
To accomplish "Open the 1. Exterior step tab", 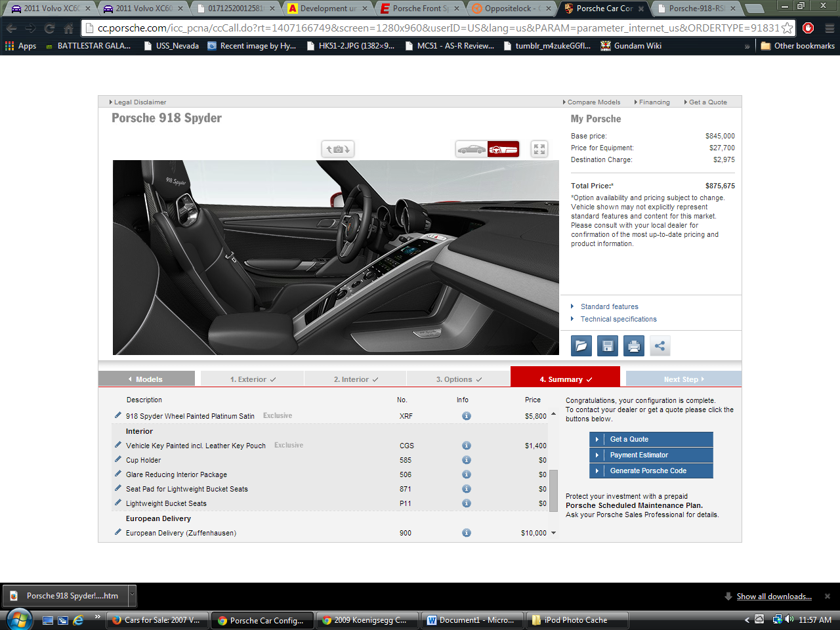I will [x=253, y=379].
